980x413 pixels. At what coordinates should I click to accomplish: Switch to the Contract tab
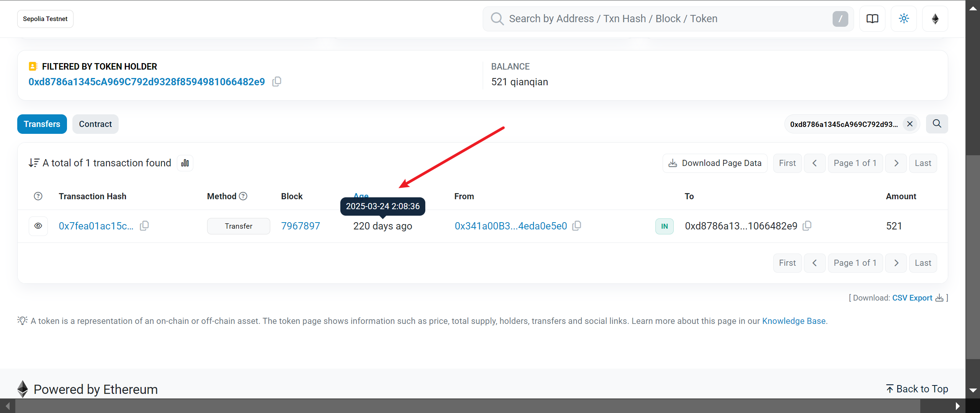point(95,124)
